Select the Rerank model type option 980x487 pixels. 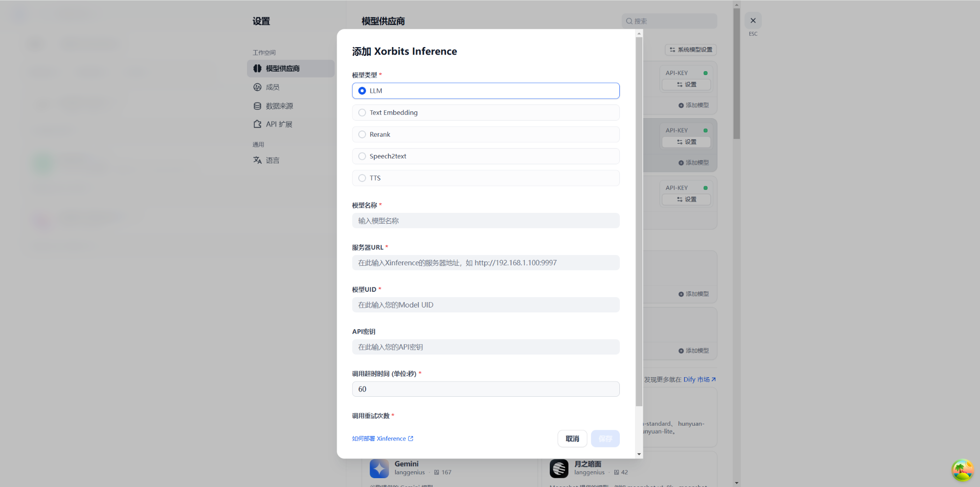pos(486,134)
